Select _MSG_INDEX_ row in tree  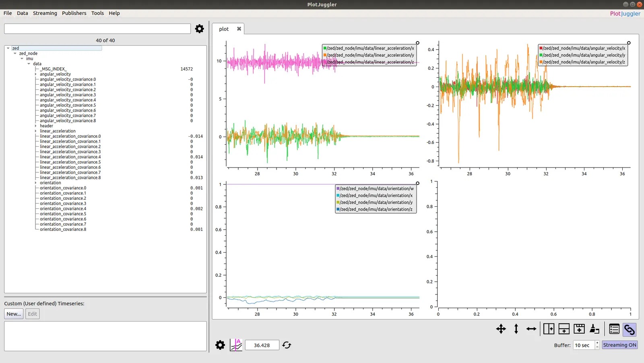pos(53,69)
